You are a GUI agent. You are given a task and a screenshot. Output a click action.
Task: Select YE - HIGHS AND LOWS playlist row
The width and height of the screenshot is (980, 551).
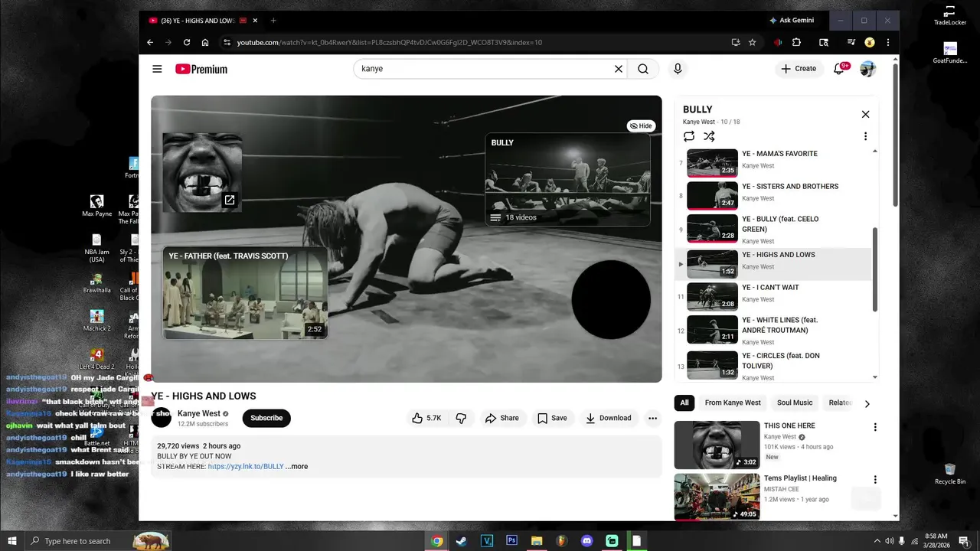(775, 264)
